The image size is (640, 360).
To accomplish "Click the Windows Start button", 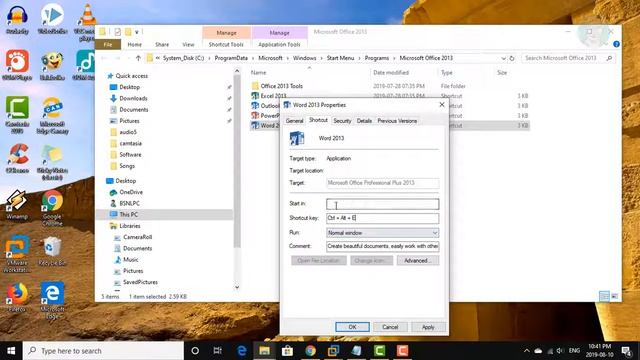I will tap(11, 351).
